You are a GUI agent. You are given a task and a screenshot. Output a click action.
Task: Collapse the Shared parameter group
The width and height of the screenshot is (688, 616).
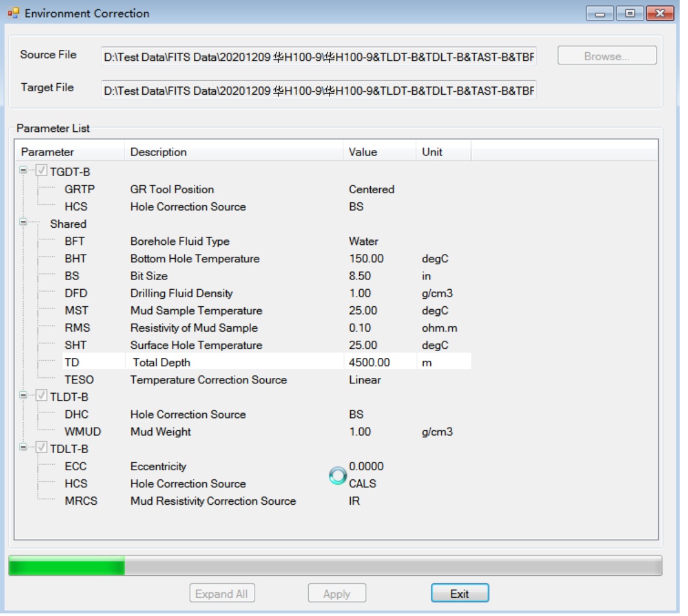pos(24,223)
